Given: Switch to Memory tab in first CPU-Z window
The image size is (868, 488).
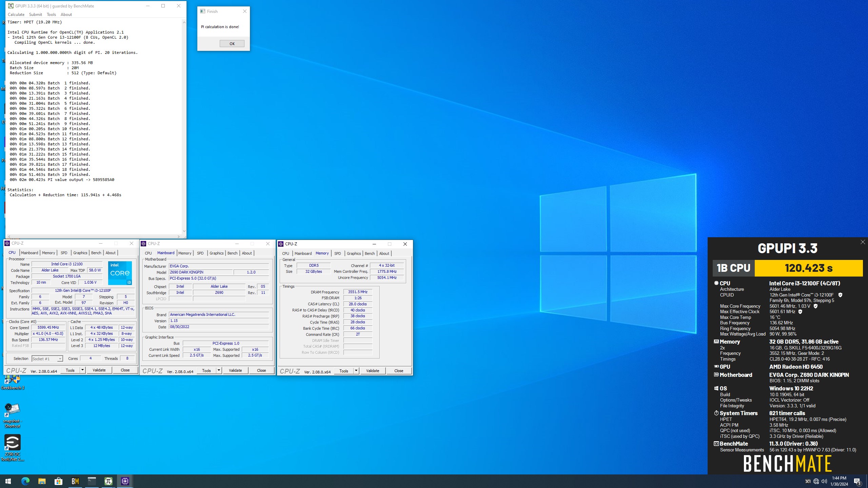Looking at the screenshot, I should pyautogui.click(x=48, y=252).
